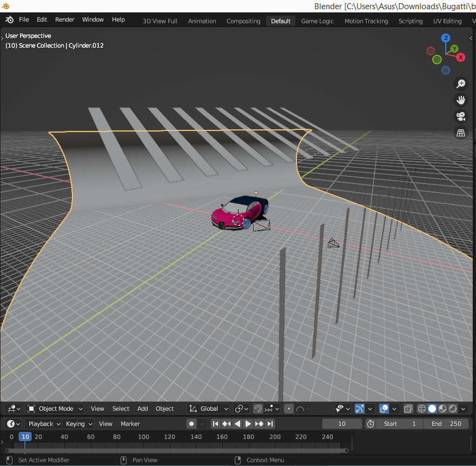
Task: Click the Marker button in timeline
Action: pyautogui.click(x=130, y=424)
